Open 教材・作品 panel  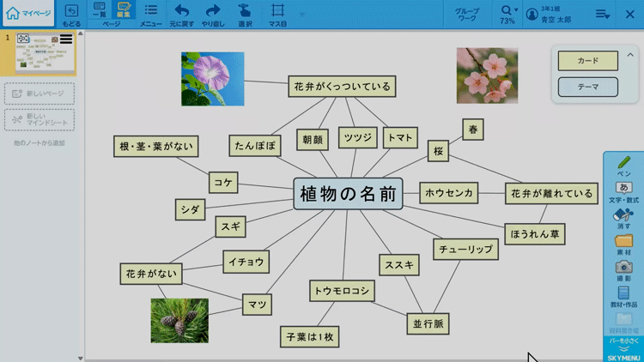tap(623, 298)
